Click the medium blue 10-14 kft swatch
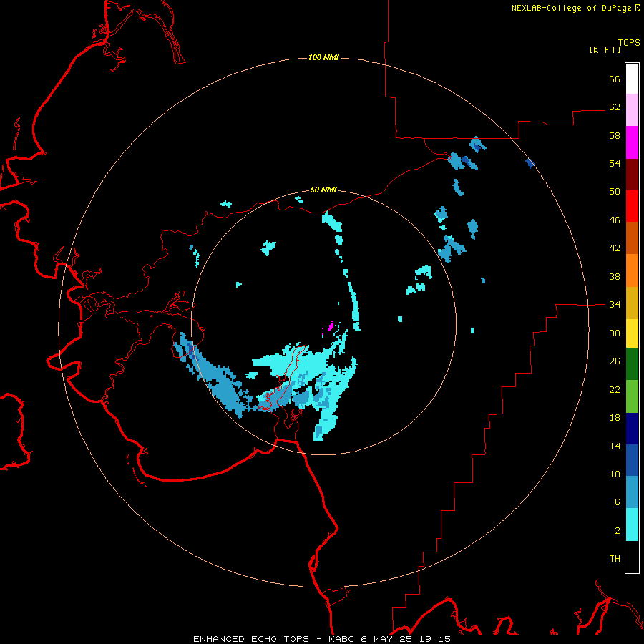 [x=632, y=460]
